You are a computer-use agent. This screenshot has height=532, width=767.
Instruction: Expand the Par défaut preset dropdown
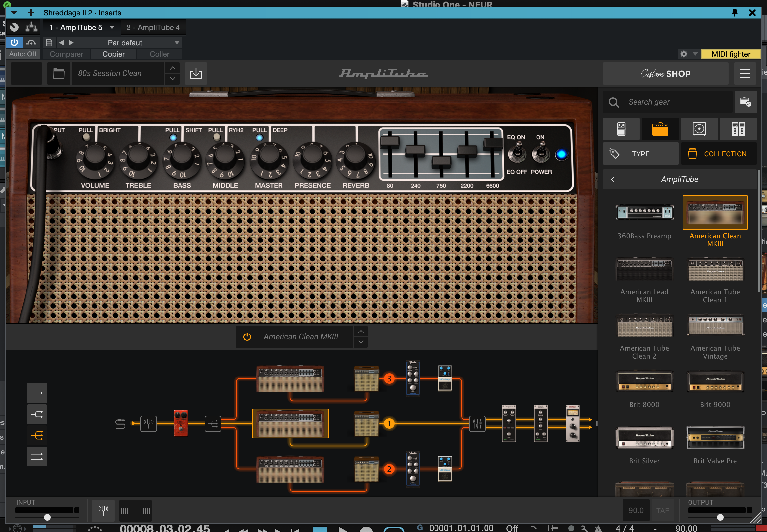pos(177,43)
